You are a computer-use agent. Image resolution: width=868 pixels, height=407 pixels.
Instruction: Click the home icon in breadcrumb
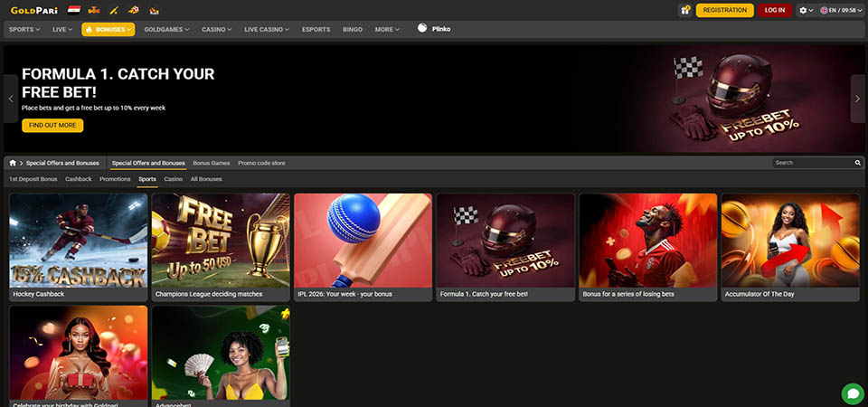coord(13,163)
